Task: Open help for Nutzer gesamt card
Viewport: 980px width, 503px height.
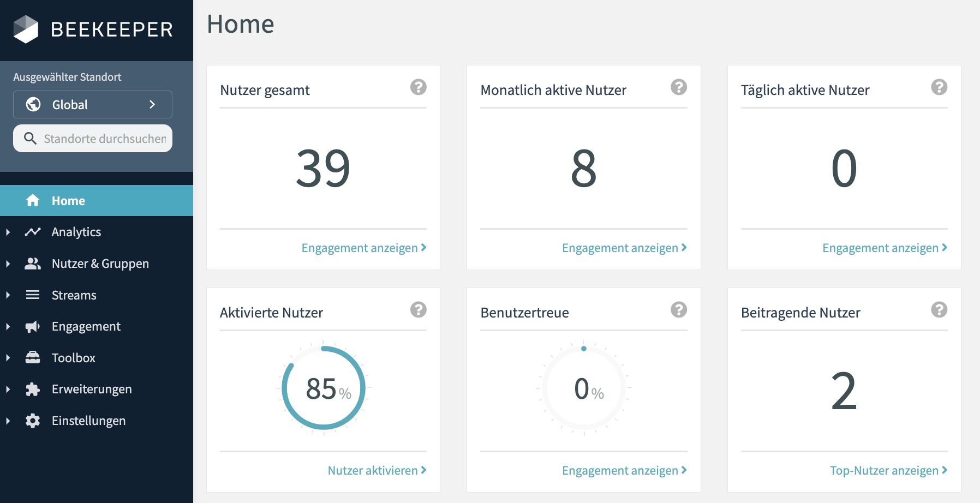Action: coord(419,87)
